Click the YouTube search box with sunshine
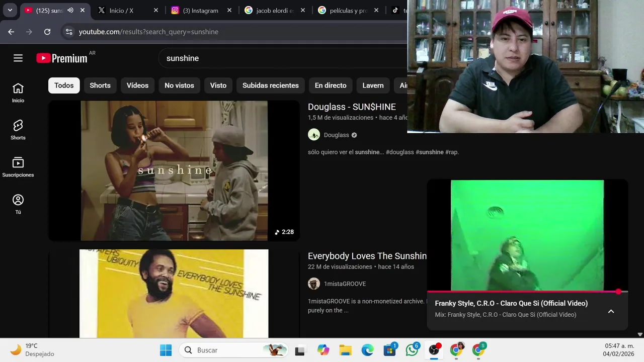The width and height of the screenshot is (644, 362). (282, 58)
